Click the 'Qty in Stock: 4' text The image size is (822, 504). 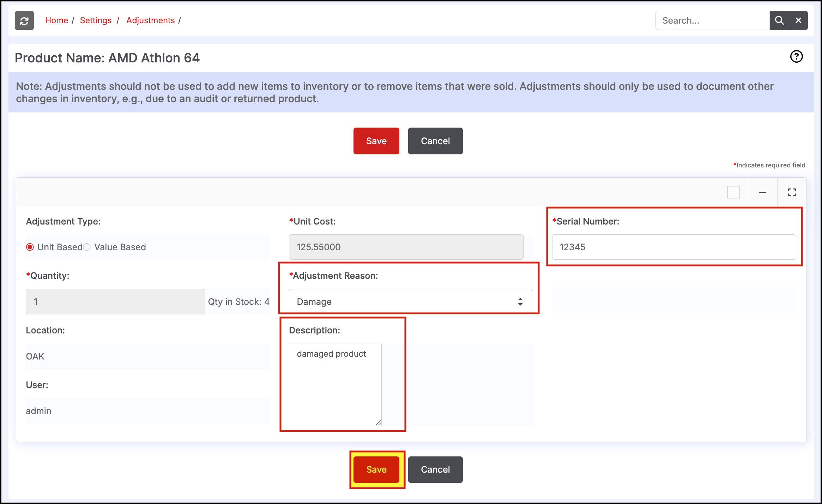238,302
